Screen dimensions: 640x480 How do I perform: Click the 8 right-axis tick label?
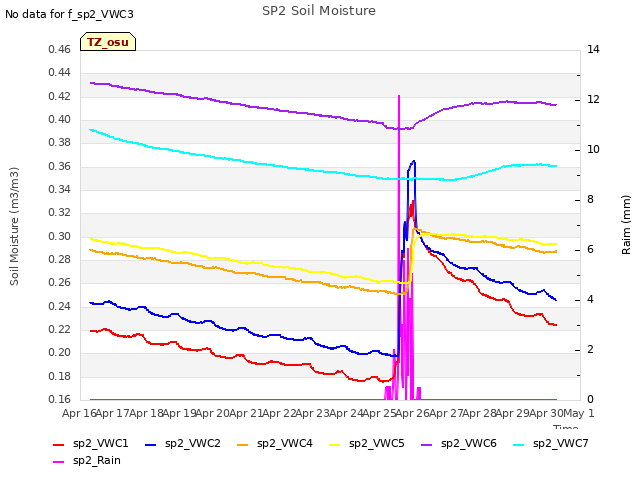click(x=590, y=200)
